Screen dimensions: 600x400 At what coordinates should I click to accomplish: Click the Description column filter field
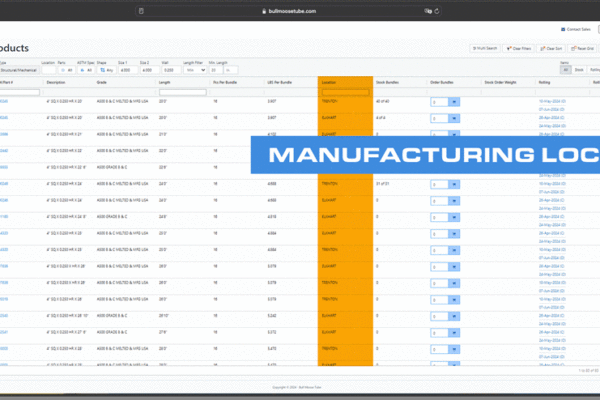[69, 92]
